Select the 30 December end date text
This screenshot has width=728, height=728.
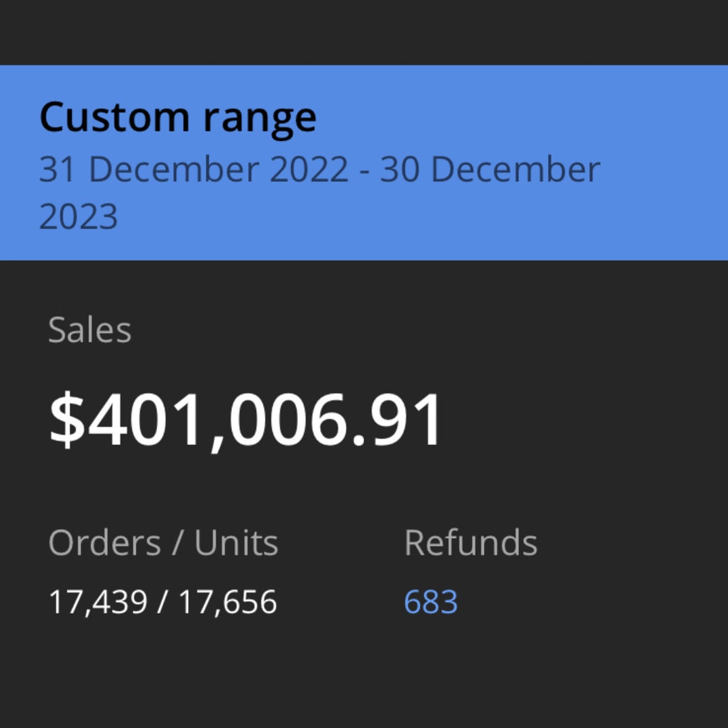click(489, 170)
